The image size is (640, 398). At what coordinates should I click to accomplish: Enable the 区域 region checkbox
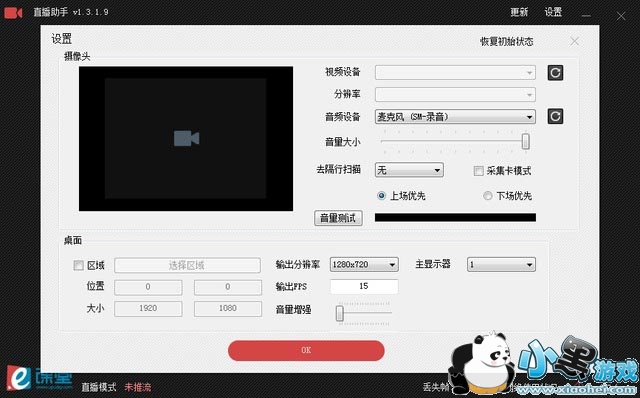(78, 265)
